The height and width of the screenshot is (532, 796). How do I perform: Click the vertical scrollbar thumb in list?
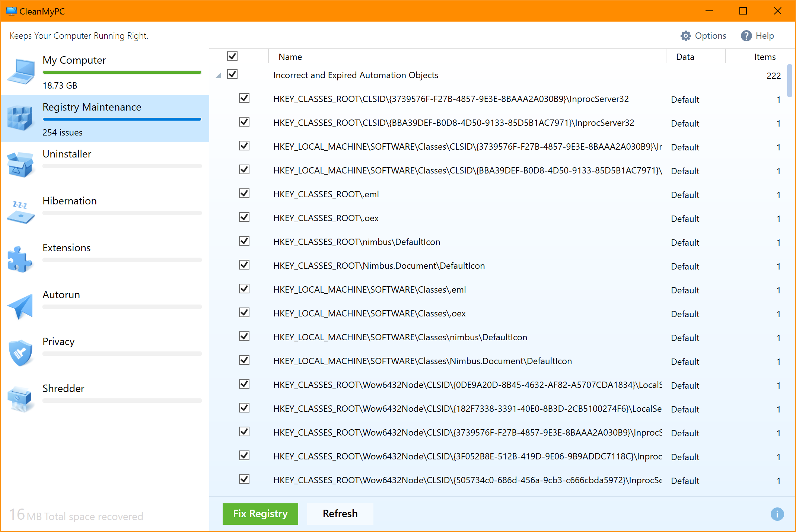(x=789, y=80)
